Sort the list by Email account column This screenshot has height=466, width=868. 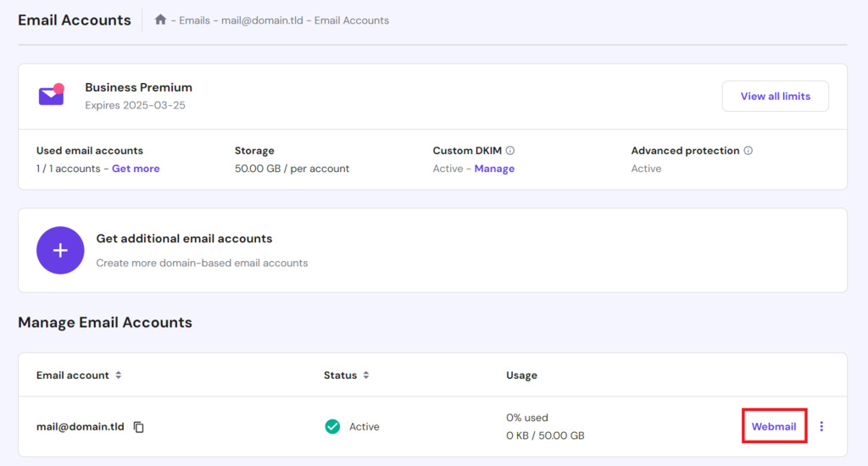click(x=119, y=375)
